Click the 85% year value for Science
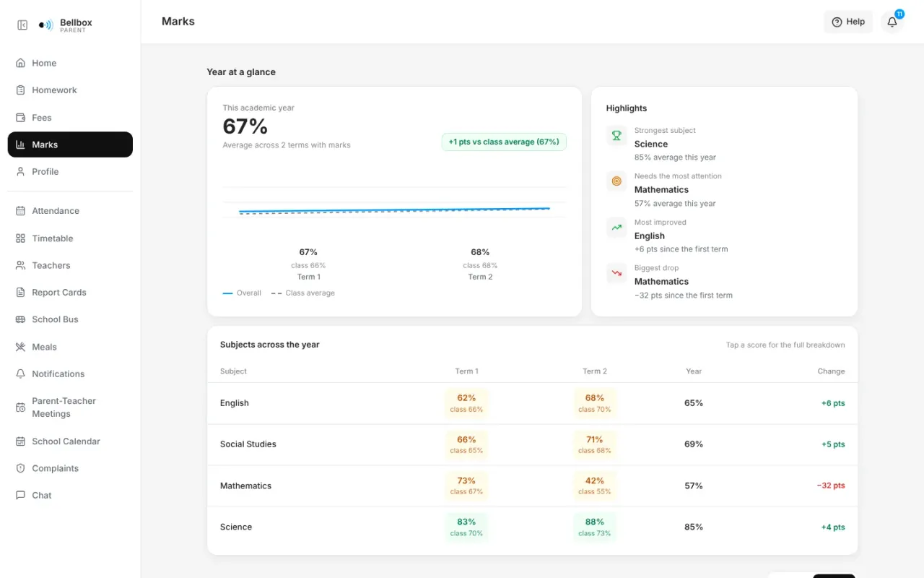Screen dimensions: 924x578 pyautogui.click(x=694, y=527)
